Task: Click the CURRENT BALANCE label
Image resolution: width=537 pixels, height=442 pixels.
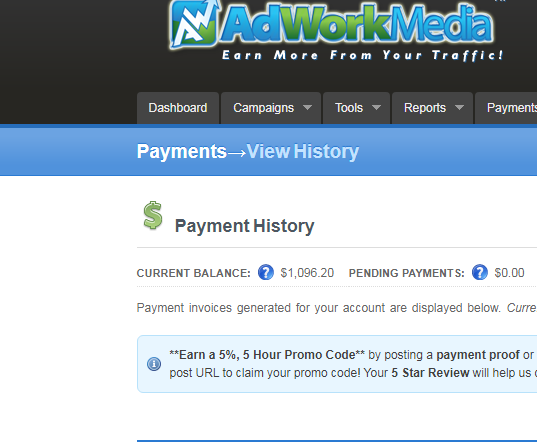Action: click(x=193, y=273)
